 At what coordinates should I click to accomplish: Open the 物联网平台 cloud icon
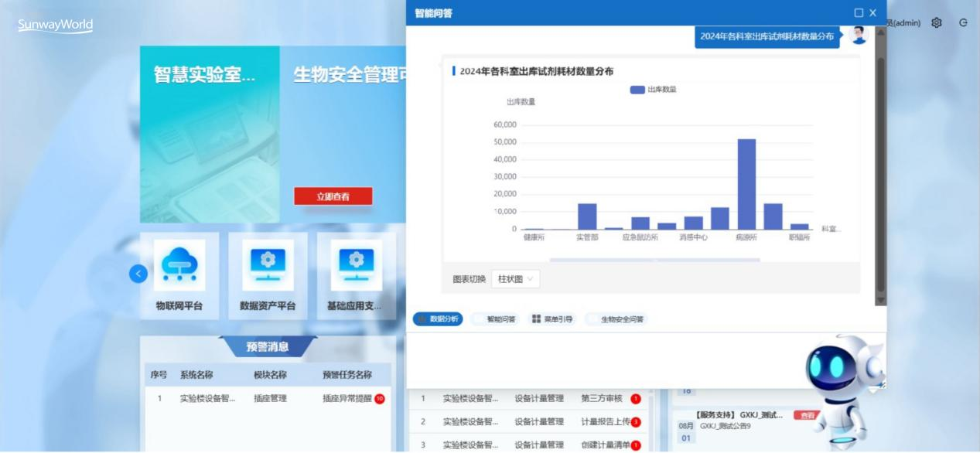coord(179,265)
